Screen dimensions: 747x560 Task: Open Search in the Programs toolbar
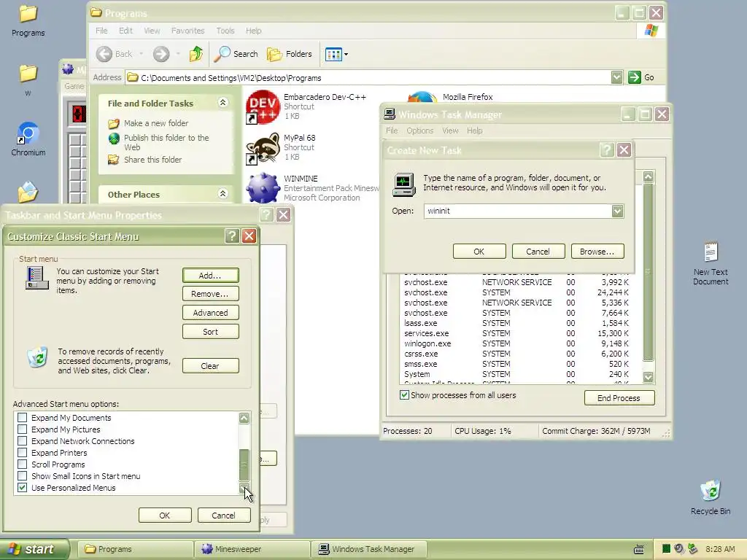click(236, 54)
